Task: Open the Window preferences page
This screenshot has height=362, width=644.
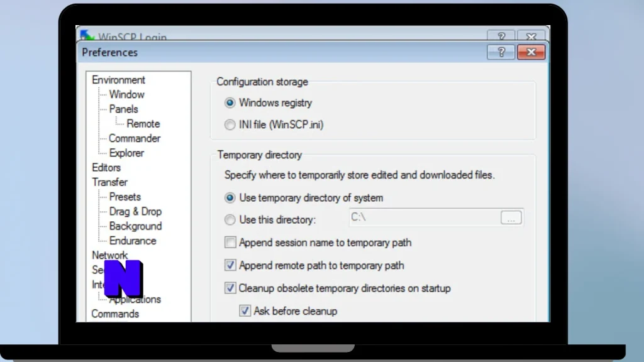Action: click(x=126, y=94)
